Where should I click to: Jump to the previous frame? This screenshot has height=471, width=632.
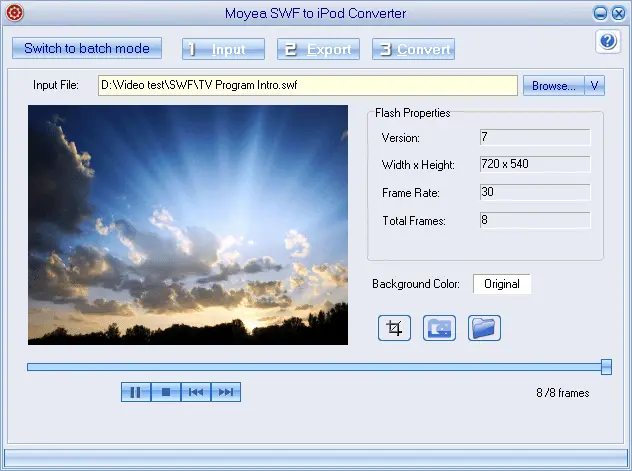click(x=196, y=392)
